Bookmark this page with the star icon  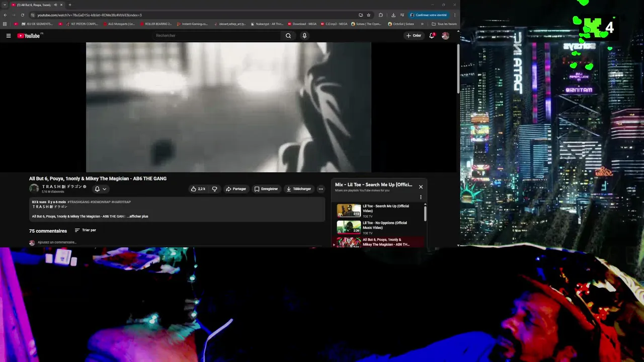369,15
